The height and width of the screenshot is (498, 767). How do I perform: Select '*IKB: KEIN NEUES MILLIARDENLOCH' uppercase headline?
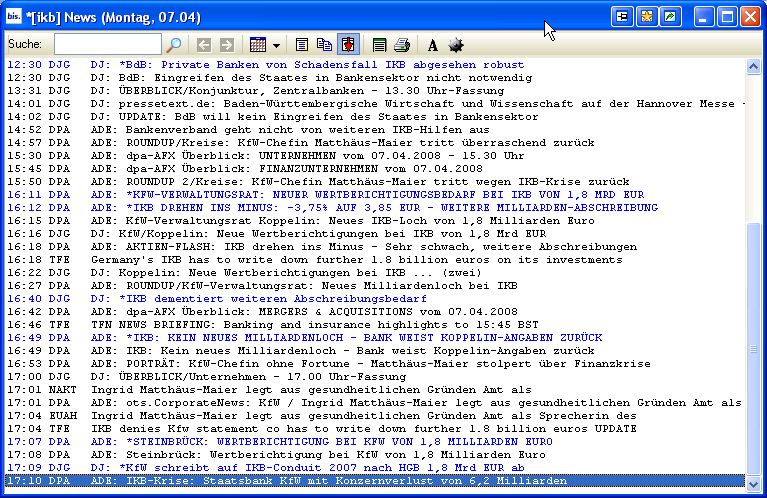coord(375,338)
